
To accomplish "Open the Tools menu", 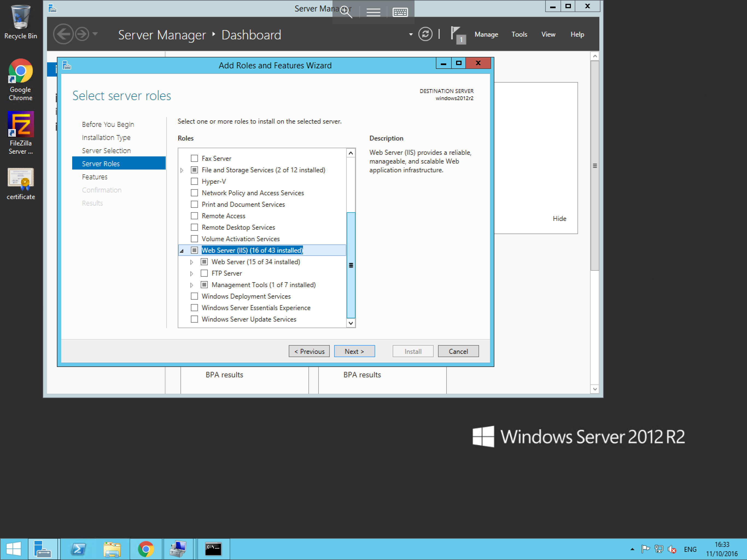I will [519, 34].
